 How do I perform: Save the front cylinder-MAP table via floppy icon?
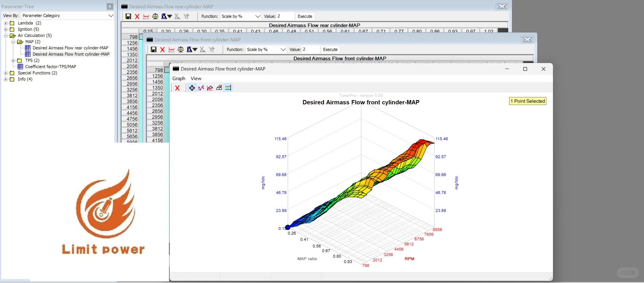point(153,49)
